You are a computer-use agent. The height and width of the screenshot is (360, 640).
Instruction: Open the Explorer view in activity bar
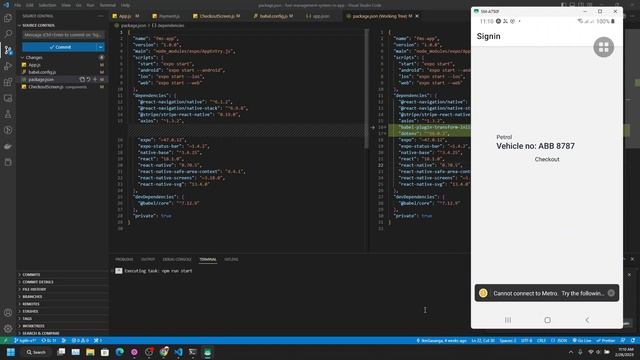click(x=8, y=18)
